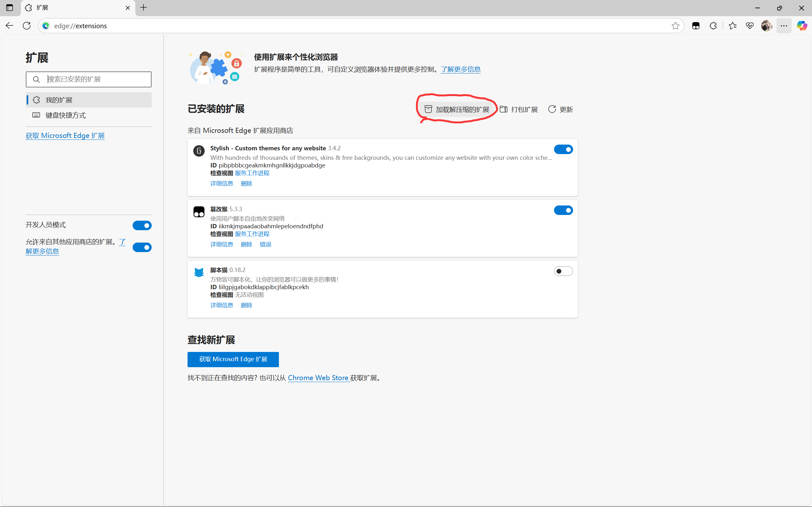Open the Extensions puzzle toolbar icon

(713, 26)
